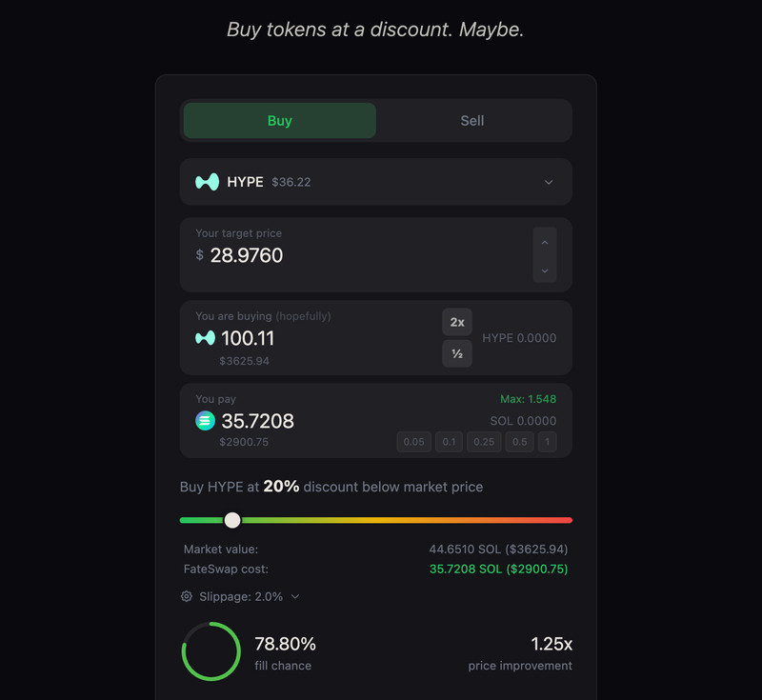Click the HYPE token logo icon

pos(209,182)
